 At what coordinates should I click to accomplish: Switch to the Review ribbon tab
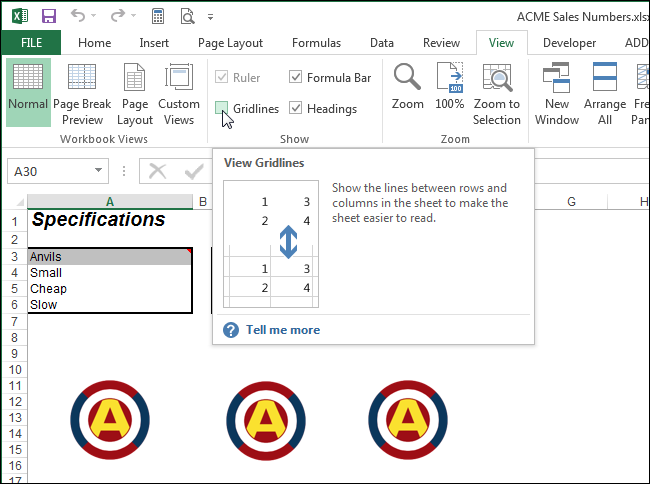tap(441, 43)
